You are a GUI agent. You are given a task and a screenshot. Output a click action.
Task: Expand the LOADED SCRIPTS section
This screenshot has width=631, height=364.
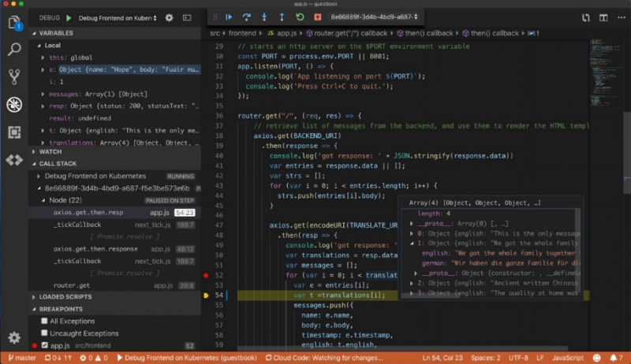(x=114, y=296)
